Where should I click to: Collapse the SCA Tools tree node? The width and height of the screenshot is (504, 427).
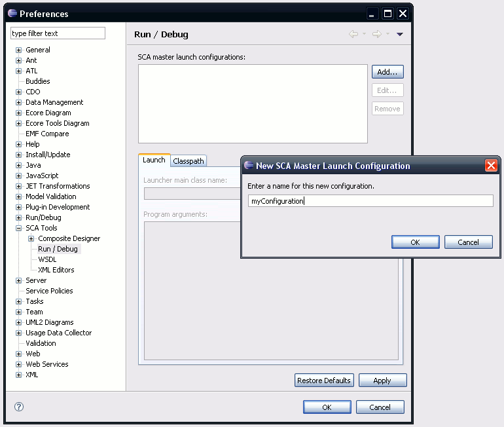(x=18, y=229)
